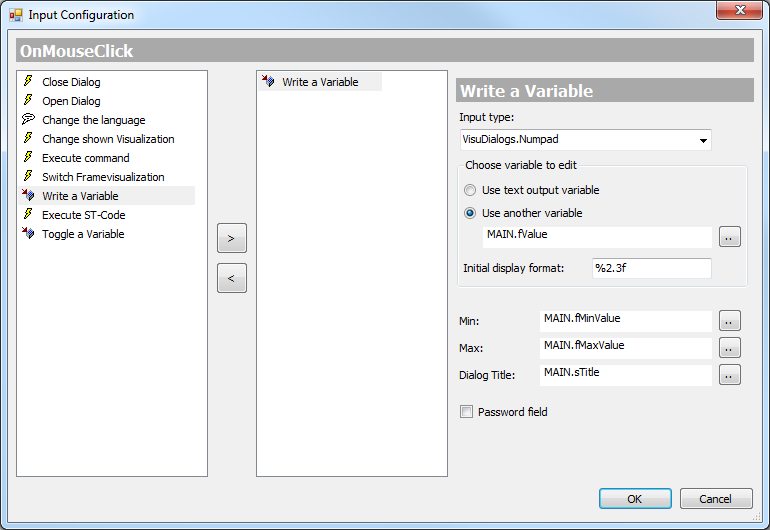Click the lightning icon beside Execute ST-Code
This screenshot has width=770, height=530.
(x=28, y=214)
